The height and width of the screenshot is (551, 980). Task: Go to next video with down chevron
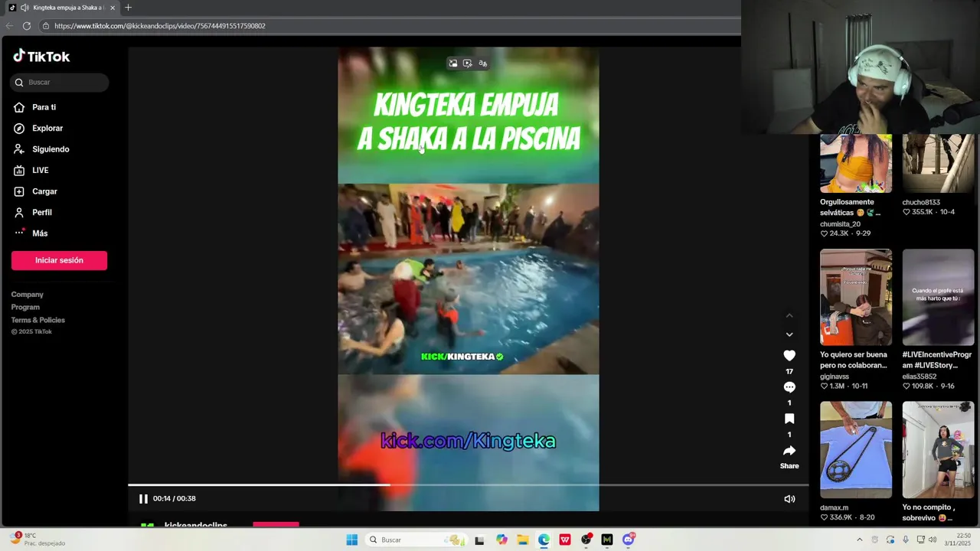click(789, 334)
